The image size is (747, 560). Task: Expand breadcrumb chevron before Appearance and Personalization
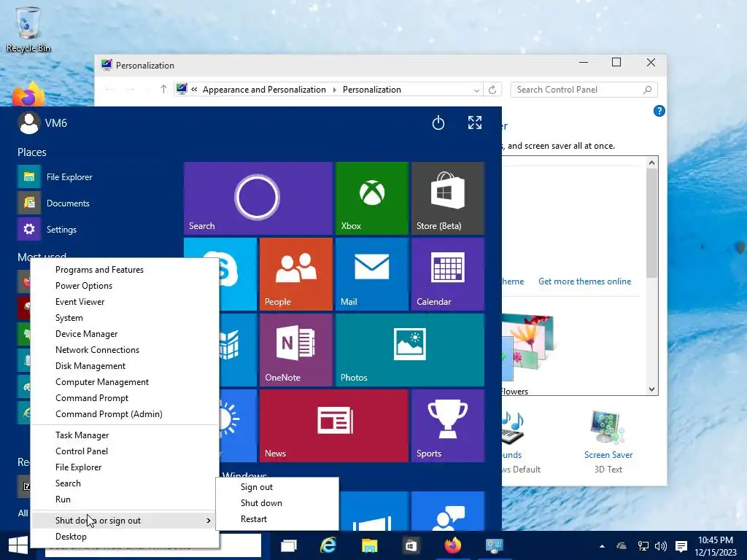click(x=194, y=90)
